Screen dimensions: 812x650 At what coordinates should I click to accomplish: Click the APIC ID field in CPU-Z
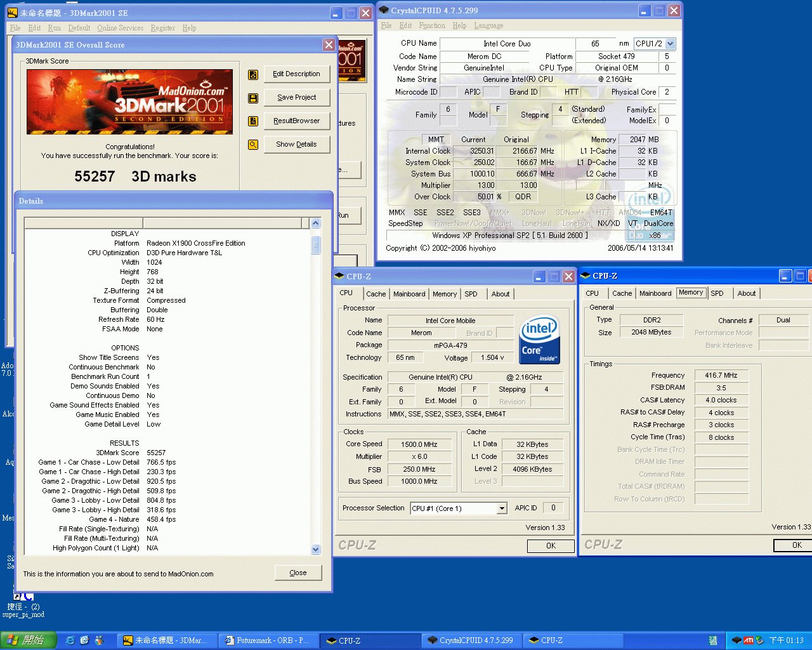(x=553, y=508)
